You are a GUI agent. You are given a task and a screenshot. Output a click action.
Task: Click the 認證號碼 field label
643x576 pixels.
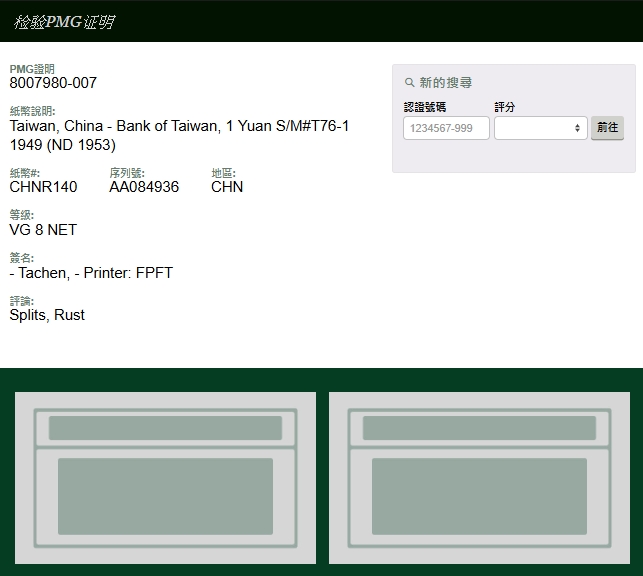[x=425, y=107]
